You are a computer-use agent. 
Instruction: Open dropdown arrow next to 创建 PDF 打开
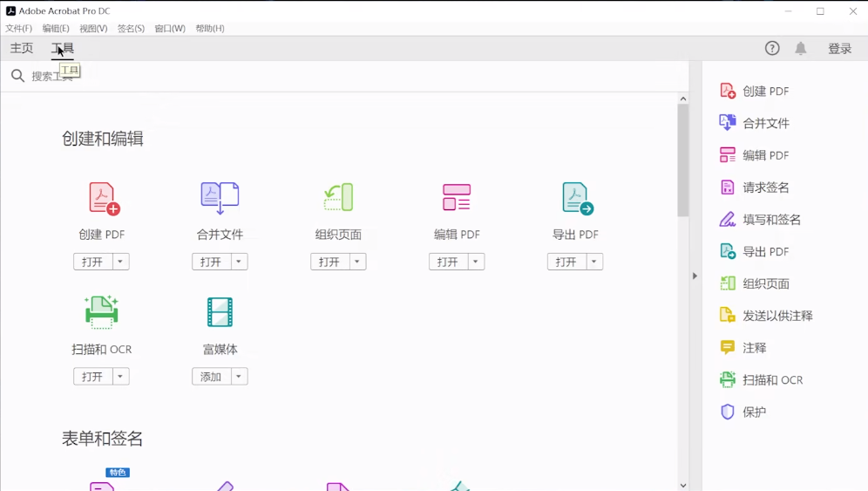[x=120, y=262]
